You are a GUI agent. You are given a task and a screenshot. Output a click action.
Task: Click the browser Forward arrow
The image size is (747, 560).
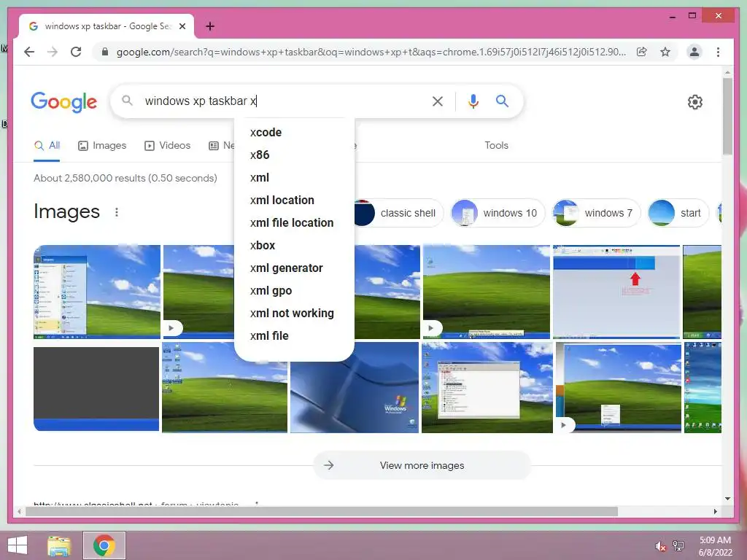pos(53,52)
